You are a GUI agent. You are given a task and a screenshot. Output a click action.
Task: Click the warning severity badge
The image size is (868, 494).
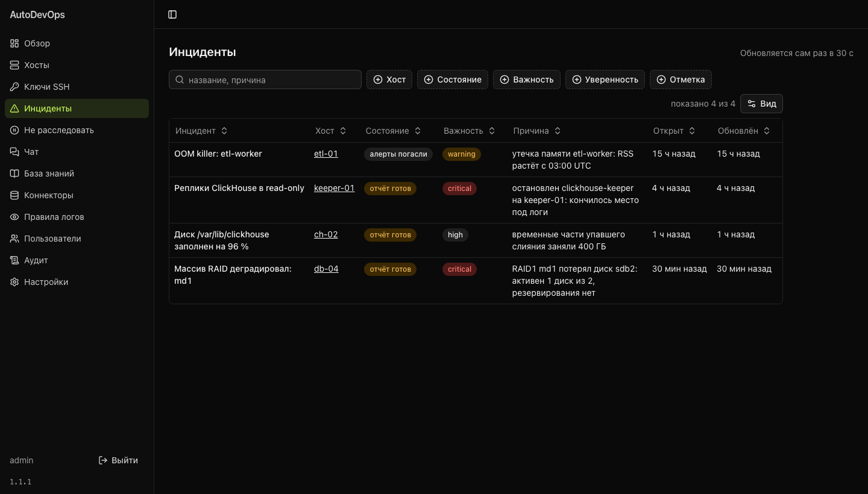coord(462,154)
